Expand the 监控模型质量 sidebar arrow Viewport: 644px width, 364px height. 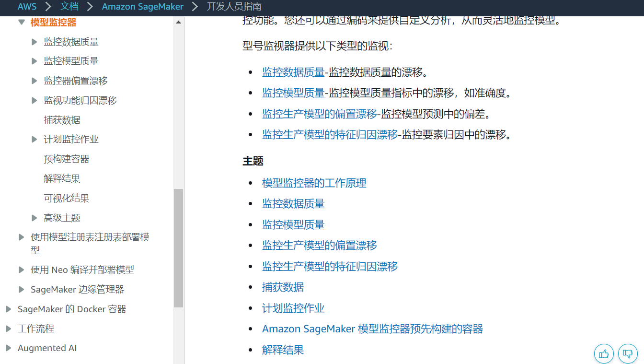pos(34,61)
